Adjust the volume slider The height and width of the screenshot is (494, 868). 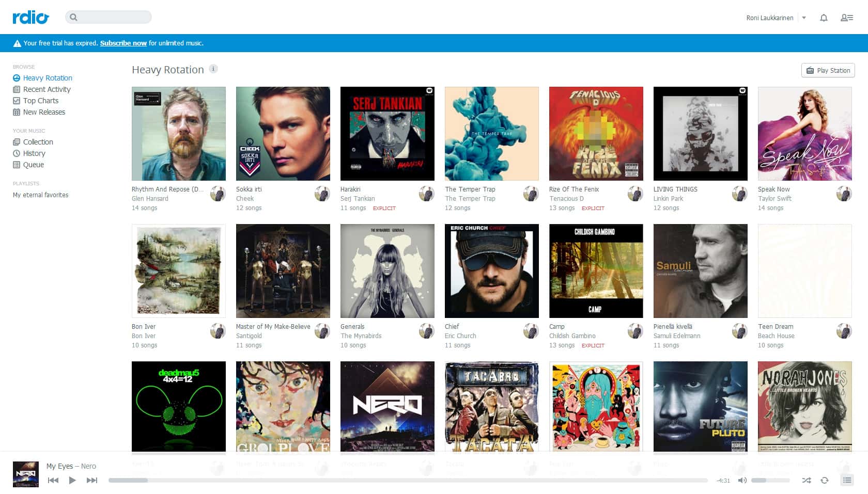770,481
